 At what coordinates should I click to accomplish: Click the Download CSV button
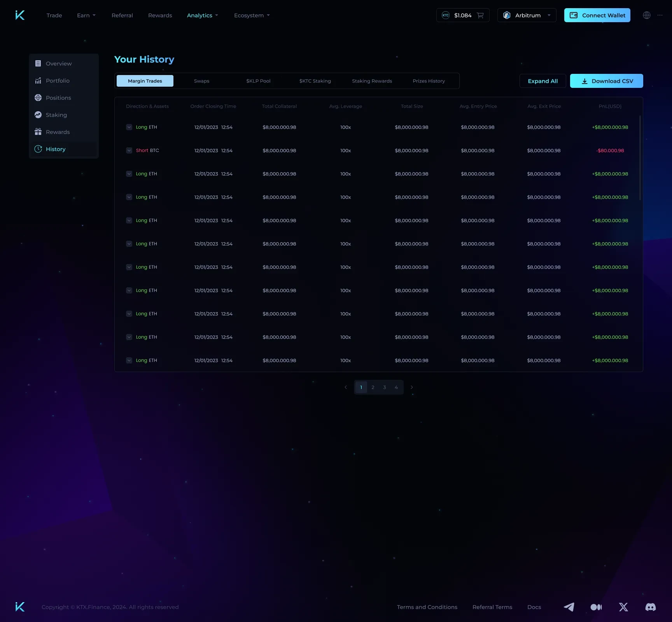[606, 81]
